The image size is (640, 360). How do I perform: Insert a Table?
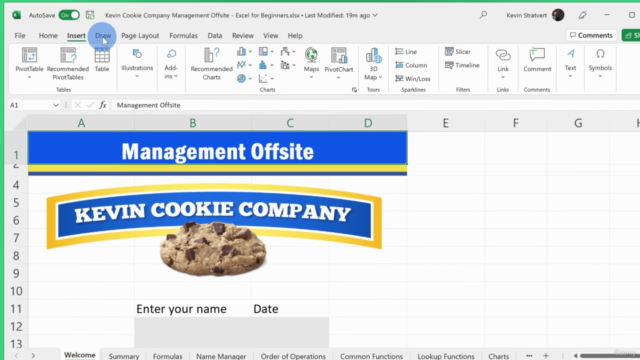tap(102, 60)
